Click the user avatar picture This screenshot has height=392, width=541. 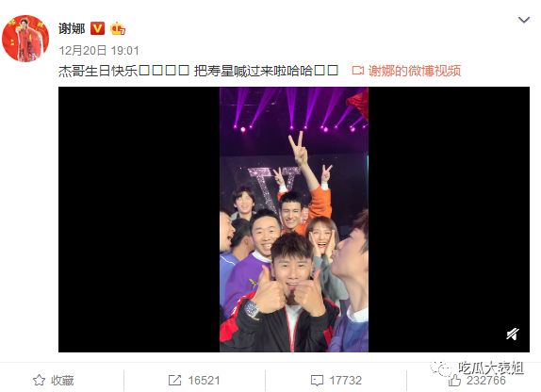click(x=25, y=39)
